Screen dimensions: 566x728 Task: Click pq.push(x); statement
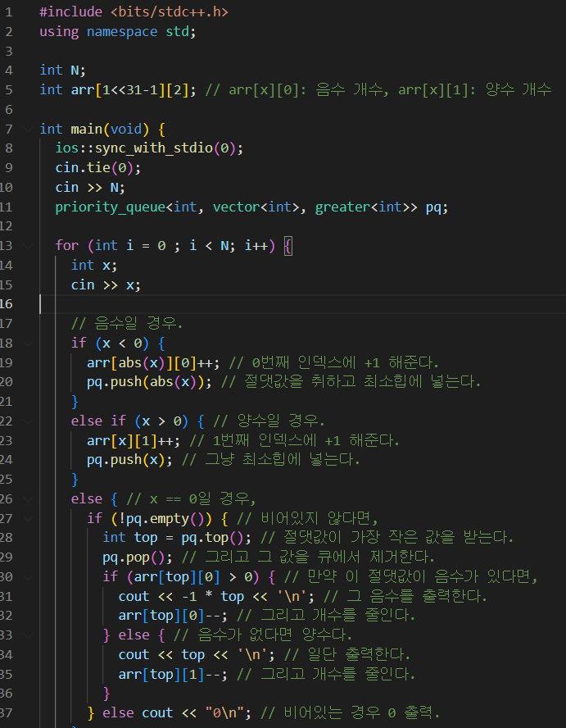coord(129,460)
